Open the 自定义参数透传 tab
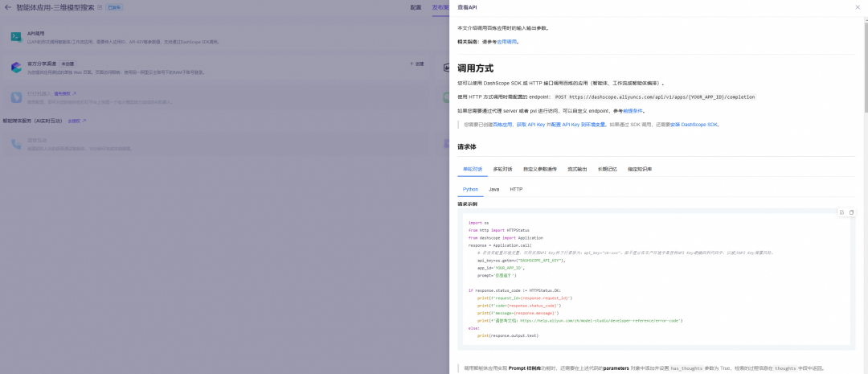The height and width of the screenshot is (374, 868). (x=540, y=169)
